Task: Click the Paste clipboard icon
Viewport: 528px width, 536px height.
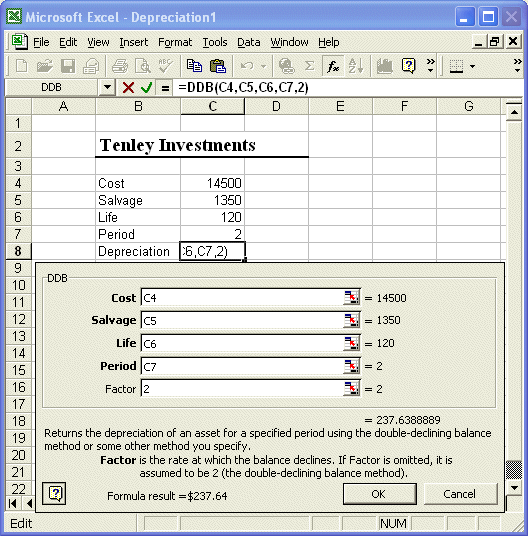Action: 218,66
